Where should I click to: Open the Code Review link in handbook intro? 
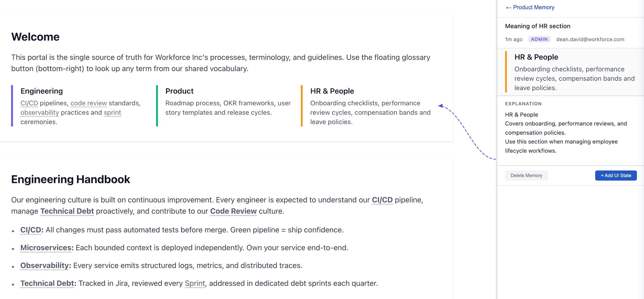coord(233,211)
